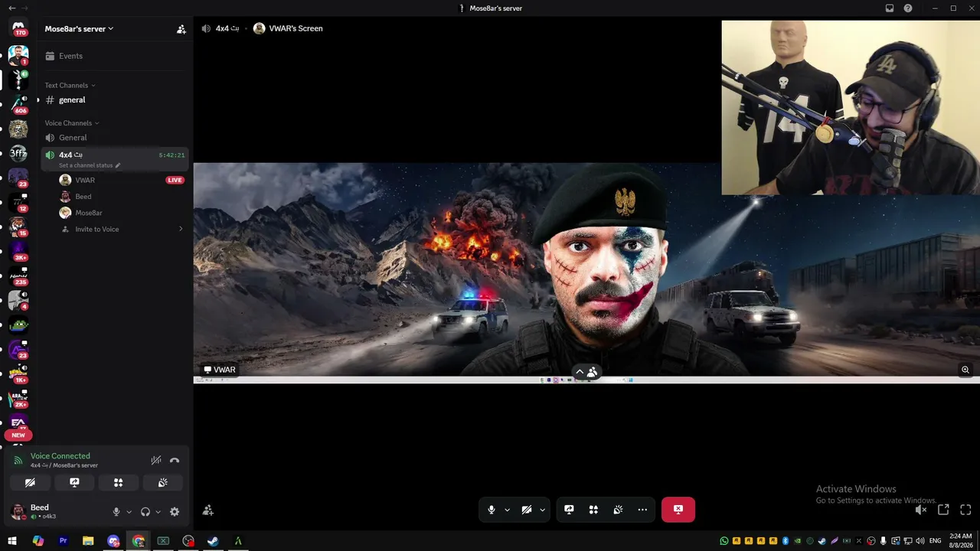Open the server icon labeled 3ffz
The image size is (980, 551).
(18, 153)
